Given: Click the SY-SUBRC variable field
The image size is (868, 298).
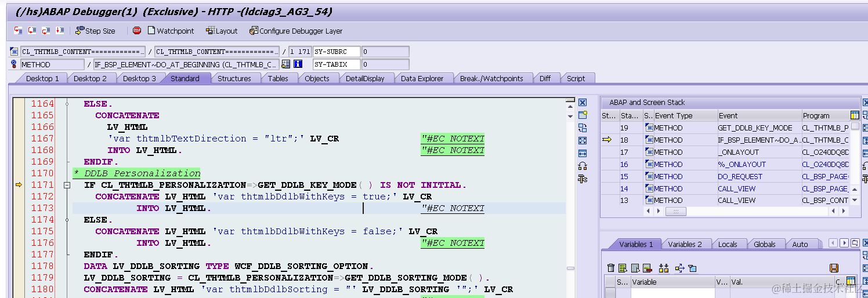Looking at the screenshot, I should click(x=337, y=52).
